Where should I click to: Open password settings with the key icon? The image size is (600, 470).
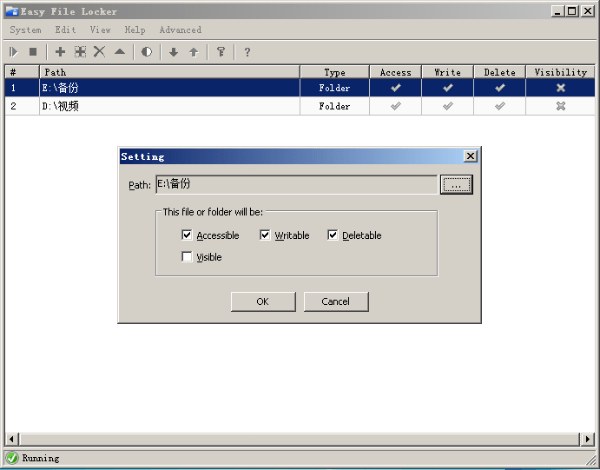pyautogui.click(x=221, y=52)
